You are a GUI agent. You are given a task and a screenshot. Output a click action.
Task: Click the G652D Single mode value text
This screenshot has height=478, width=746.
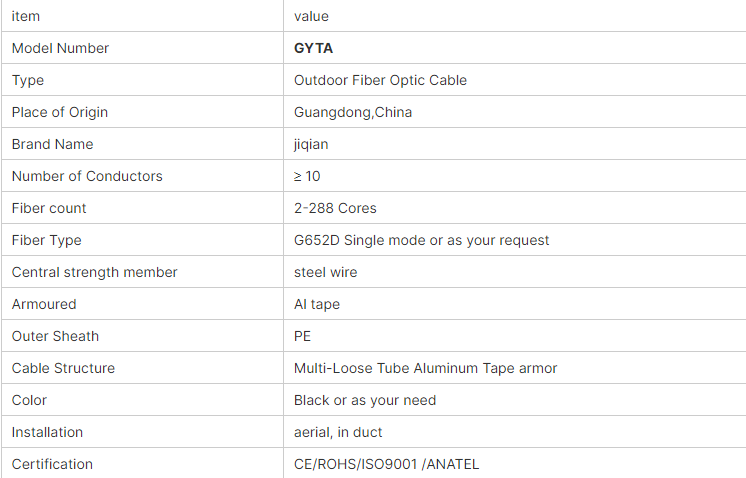[x=421, y=240]
